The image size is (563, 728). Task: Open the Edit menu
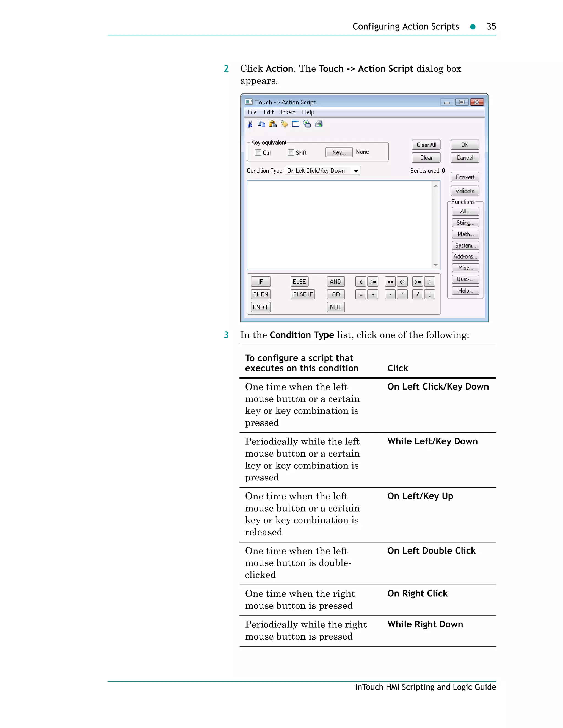coord(269,112)
